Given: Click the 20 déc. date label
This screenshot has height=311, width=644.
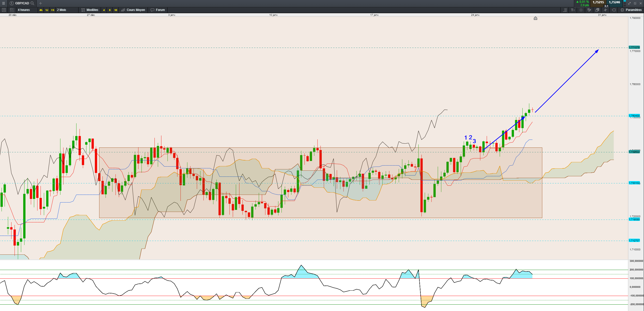Looking at the screenshot, I should [13, 15].
